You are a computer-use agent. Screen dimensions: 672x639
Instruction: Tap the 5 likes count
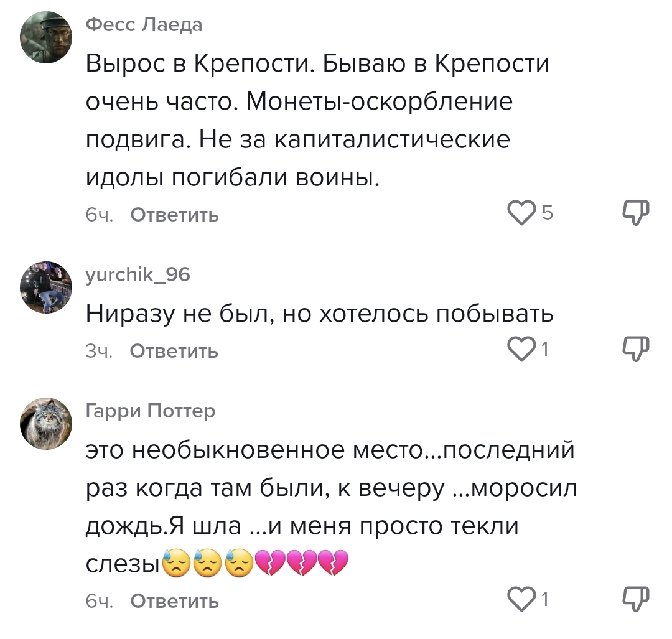(x=547, y=214)
